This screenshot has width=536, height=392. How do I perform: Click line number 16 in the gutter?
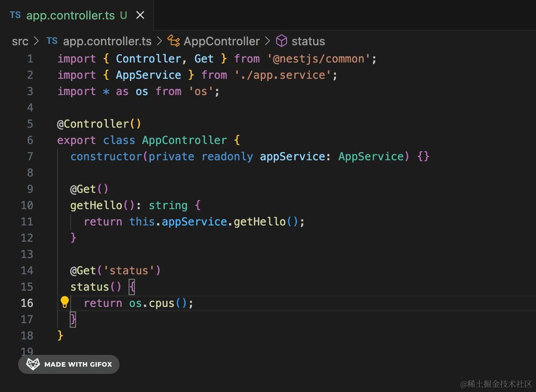tap(27, 303)
